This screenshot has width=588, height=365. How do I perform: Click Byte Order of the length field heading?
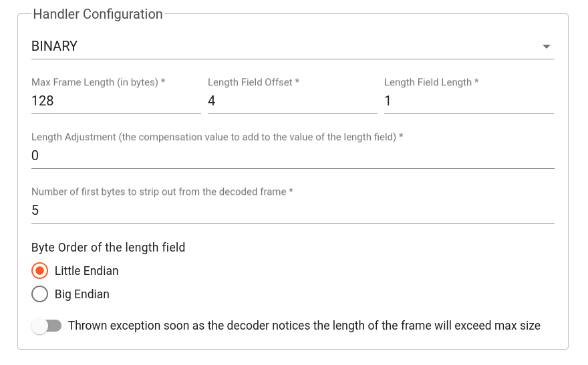(108, 248)
